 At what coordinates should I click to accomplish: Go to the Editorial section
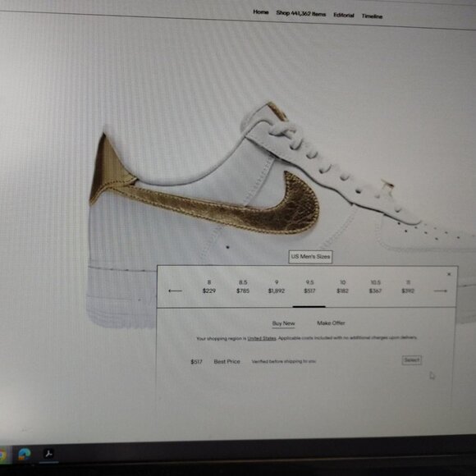click(x=343, y=15)
